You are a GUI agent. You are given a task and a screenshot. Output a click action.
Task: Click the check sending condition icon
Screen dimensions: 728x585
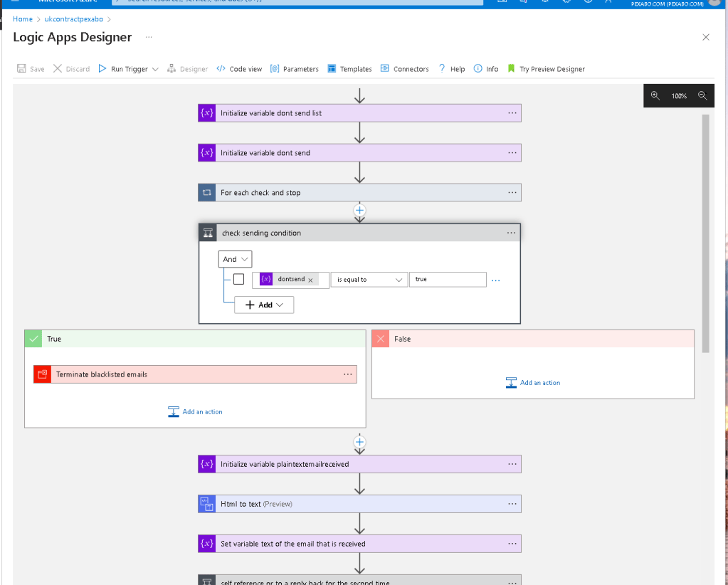tap(208, 233)
